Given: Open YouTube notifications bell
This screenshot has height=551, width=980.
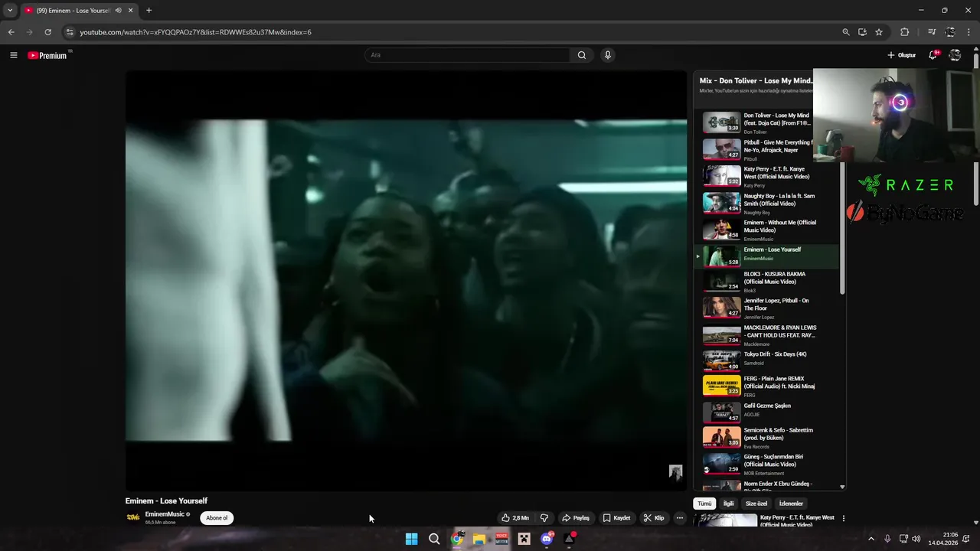Looking at the screenshot, I should click(x=933, y=55).
